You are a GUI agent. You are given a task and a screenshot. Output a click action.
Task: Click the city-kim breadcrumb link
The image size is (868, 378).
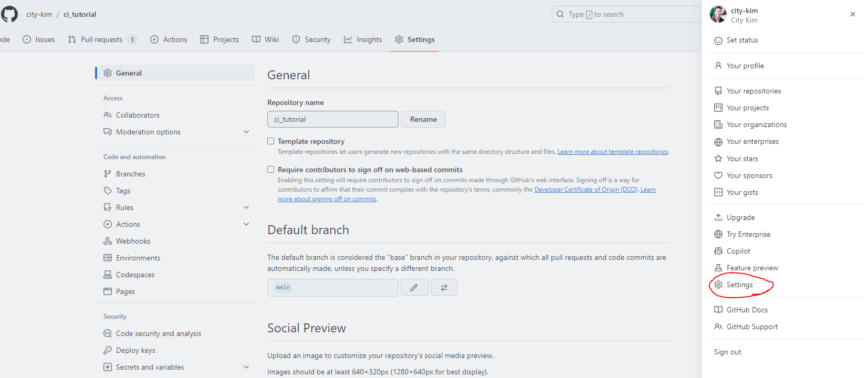(x=39, y=14)
